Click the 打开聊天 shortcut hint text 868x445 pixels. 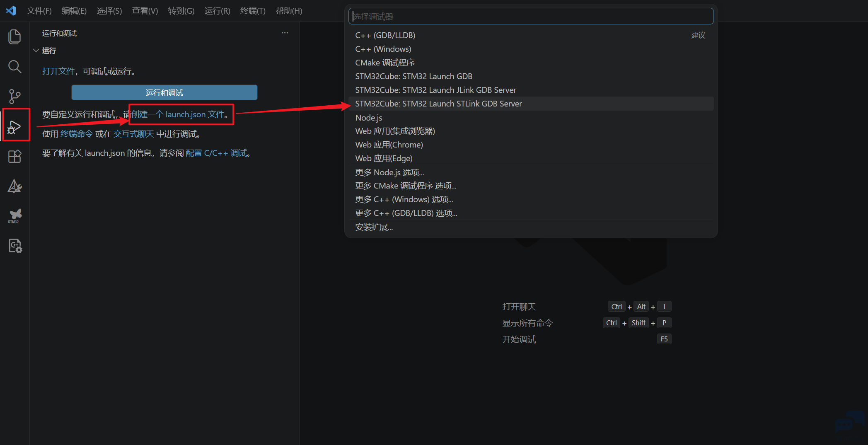point(519,307)
